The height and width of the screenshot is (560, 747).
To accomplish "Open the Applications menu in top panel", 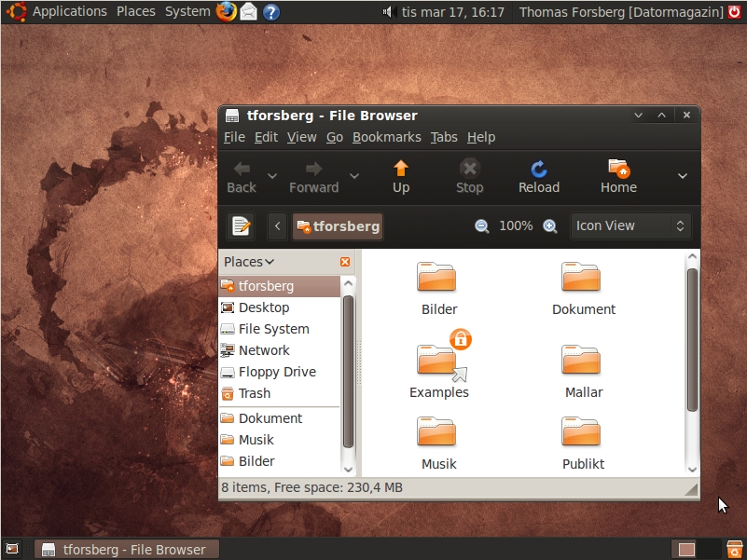I will pos(70,11).
